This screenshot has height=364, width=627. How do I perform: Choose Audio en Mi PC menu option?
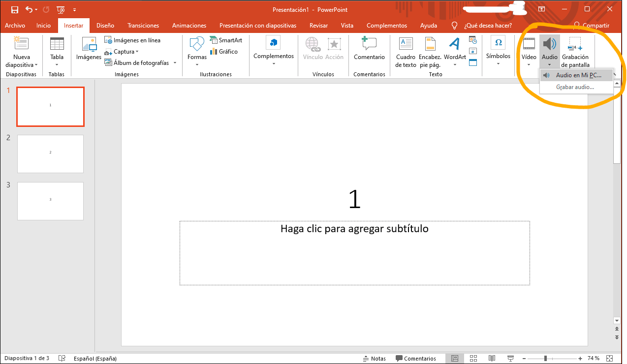(x=578, y=75)
